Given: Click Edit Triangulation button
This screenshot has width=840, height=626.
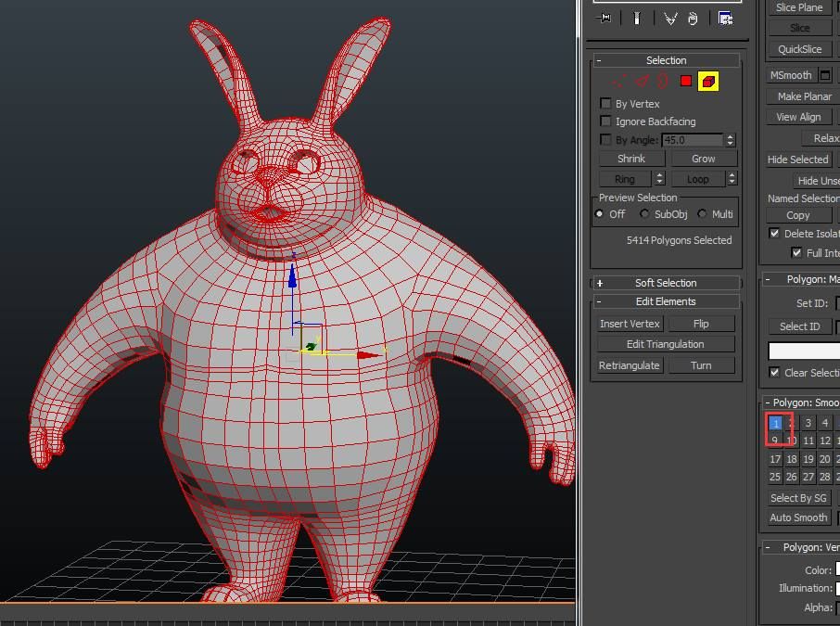Looking at the screenshot, I should pos(666,344).
